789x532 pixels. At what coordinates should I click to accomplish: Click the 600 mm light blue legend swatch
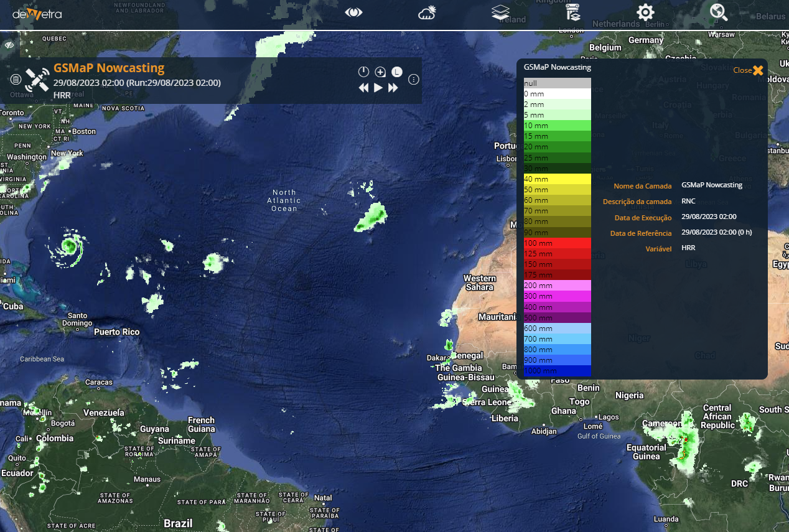(x=557, y=329)
